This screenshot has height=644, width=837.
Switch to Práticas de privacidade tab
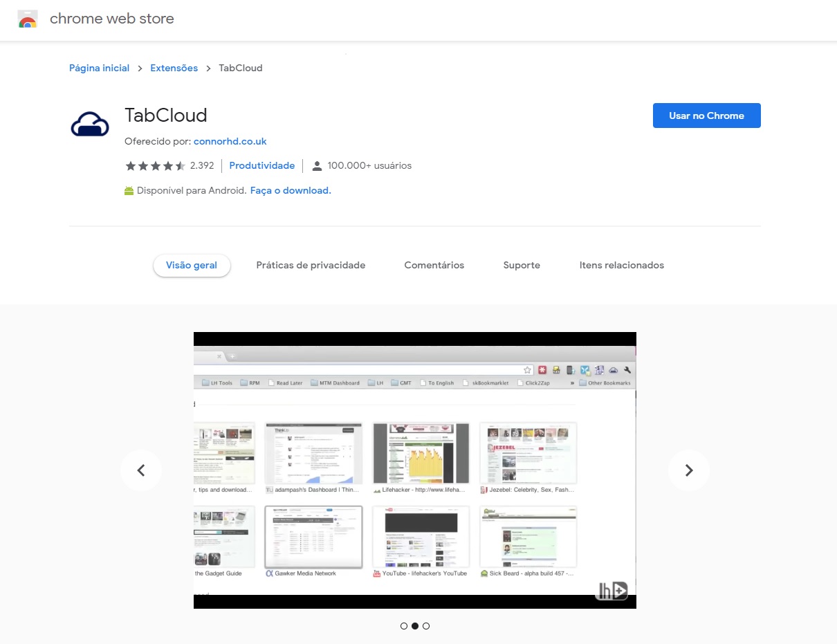point(311,265)
